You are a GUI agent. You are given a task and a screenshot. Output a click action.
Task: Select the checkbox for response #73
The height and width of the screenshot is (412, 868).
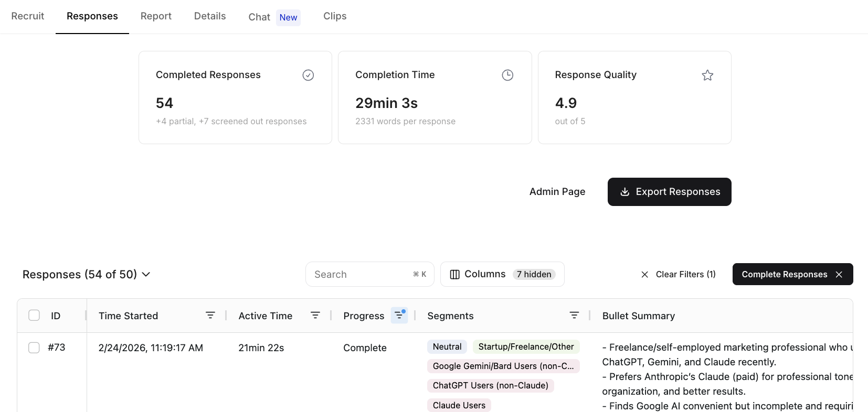click(34, 348)
